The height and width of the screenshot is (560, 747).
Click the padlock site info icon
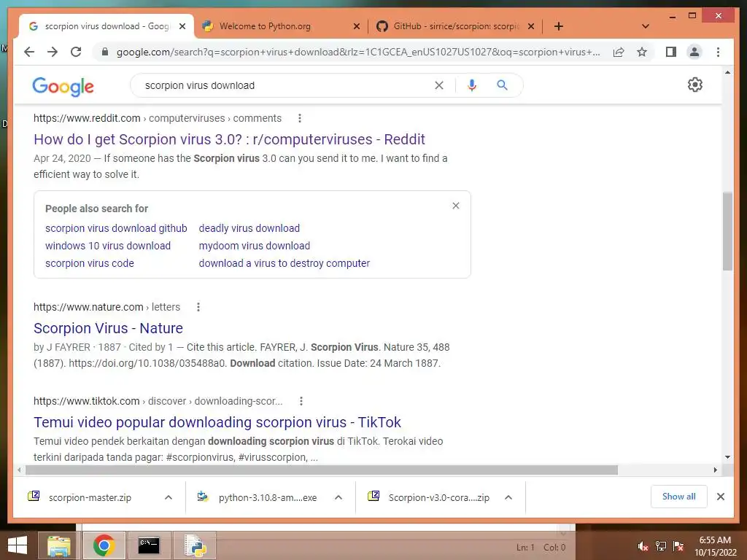(x=105, y=52)
